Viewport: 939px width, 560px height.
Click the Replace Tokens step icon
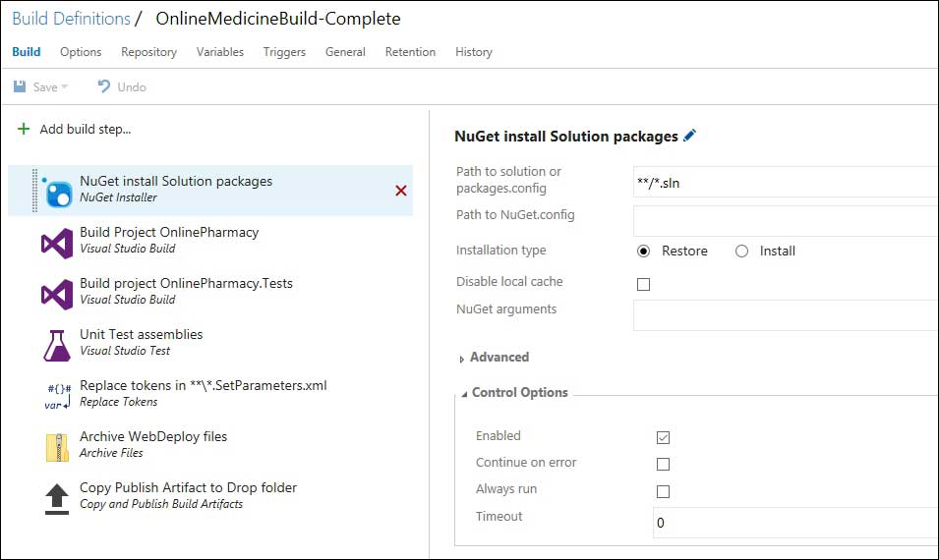point(58,395)
